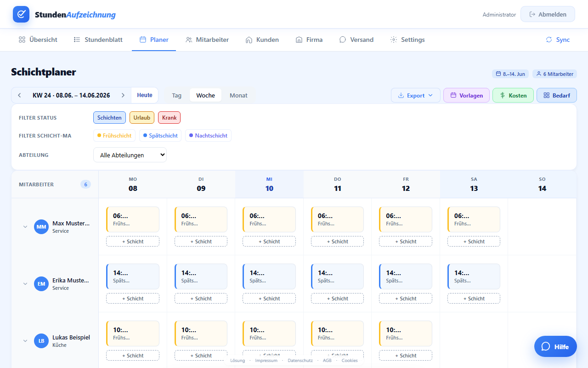The image size is (588, 368).
Task: Go to the Kunden tab
Action: (262, 40)
